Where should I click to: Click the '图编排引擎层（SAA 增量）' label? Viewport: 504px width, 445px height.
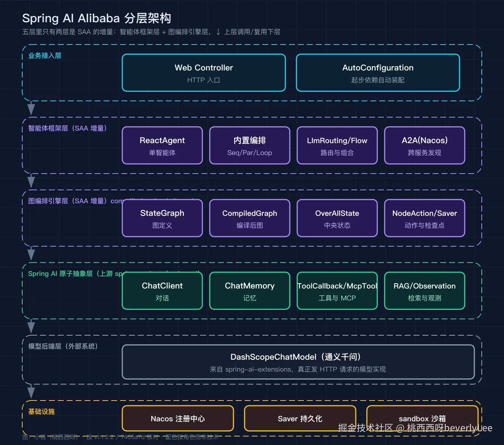(x=69, y=201)
